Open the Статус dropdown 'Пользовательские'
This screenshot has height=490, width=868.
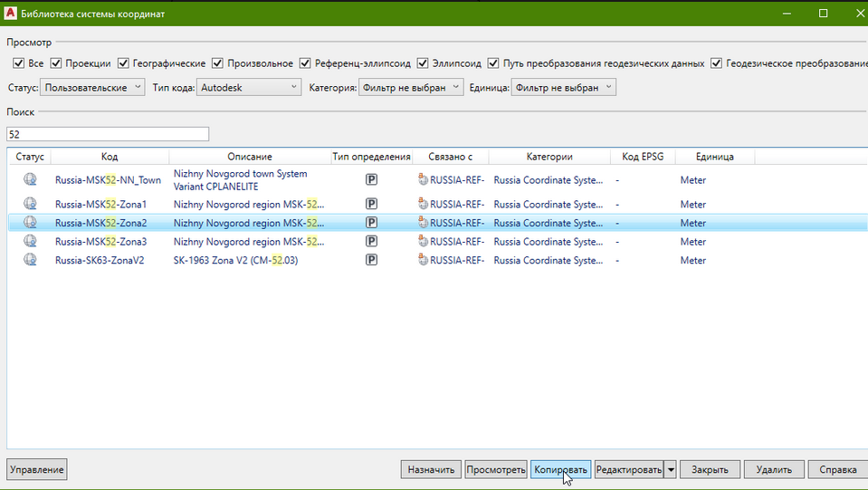[x=92, y=87]
